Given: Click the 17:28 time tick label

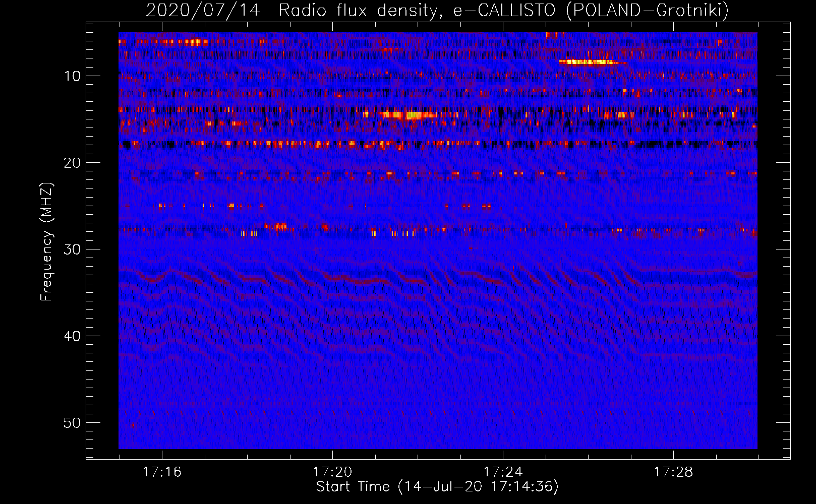Looking at the screenshot, I should (673, 472).
